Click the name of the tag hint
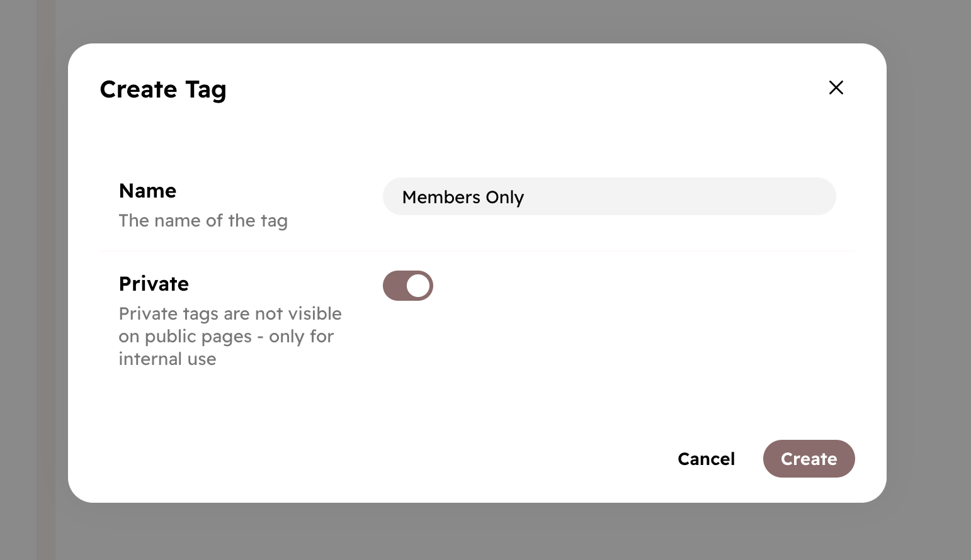The height and width of the screenshot is (560, 971). 203,220
